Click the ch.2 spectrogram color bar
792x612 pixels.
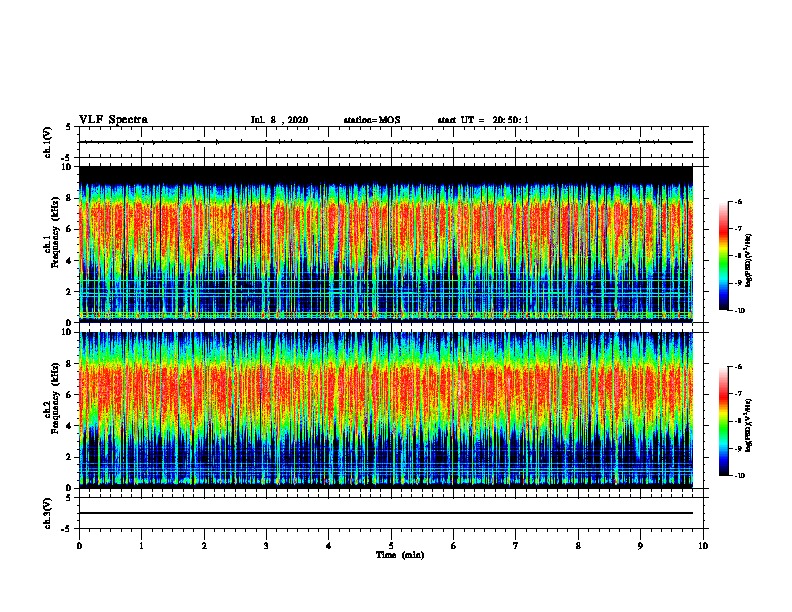click(x=723, y=421)
